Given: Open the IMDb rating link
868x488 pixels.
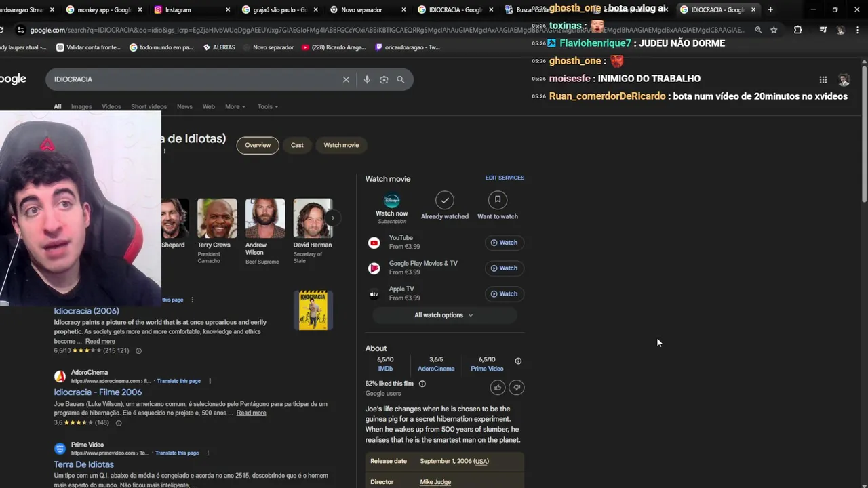Looking at the screenshot, I should coord(385,369).
